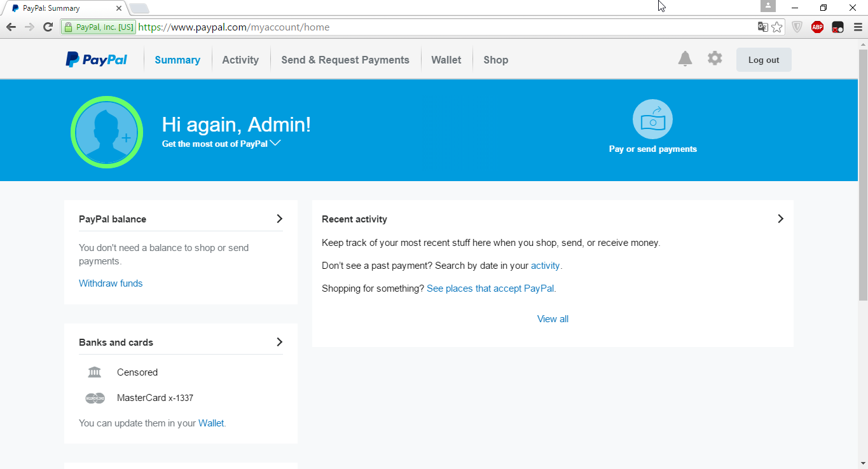
Task: Click the Withdraw funds link
Action: pyautogui.click(x=111, y=283)
